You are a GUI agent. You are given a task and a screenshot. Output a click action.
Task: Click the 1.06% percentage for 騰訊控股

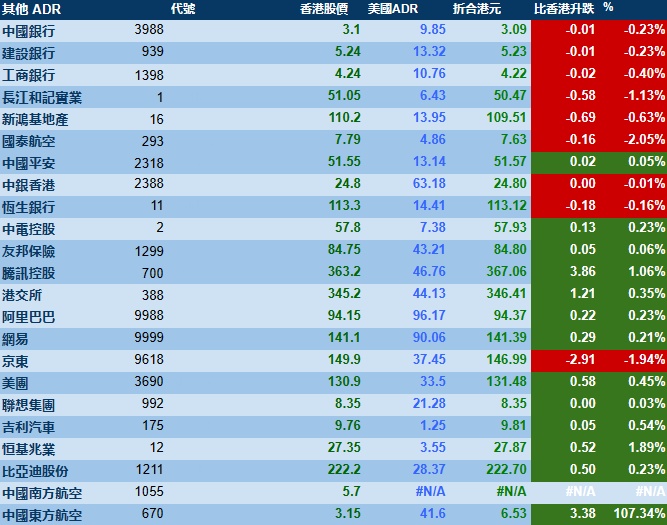coord(646,271)
